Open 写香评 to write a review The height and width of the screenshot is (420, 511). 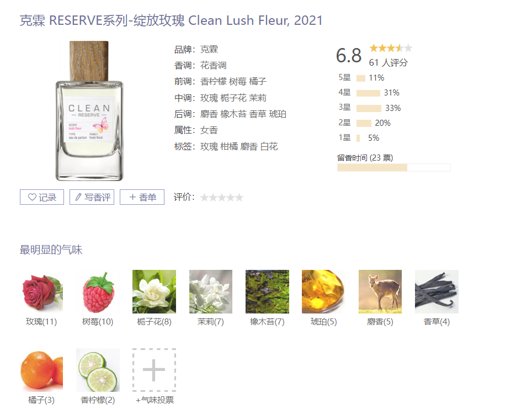[x=92, y=197]
